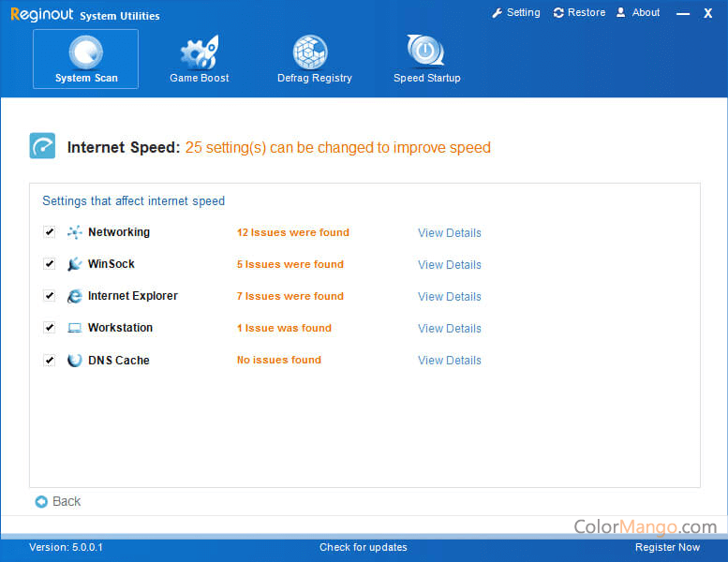This screenshot has height=562, width=728.
Task: View Details for Networking issues
Action: (450, 233)
